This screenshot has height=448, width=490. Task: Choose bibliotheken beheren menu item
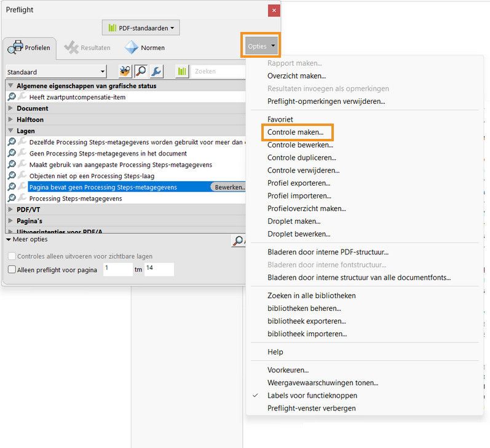pyautogui.click(x=304, y=308)
